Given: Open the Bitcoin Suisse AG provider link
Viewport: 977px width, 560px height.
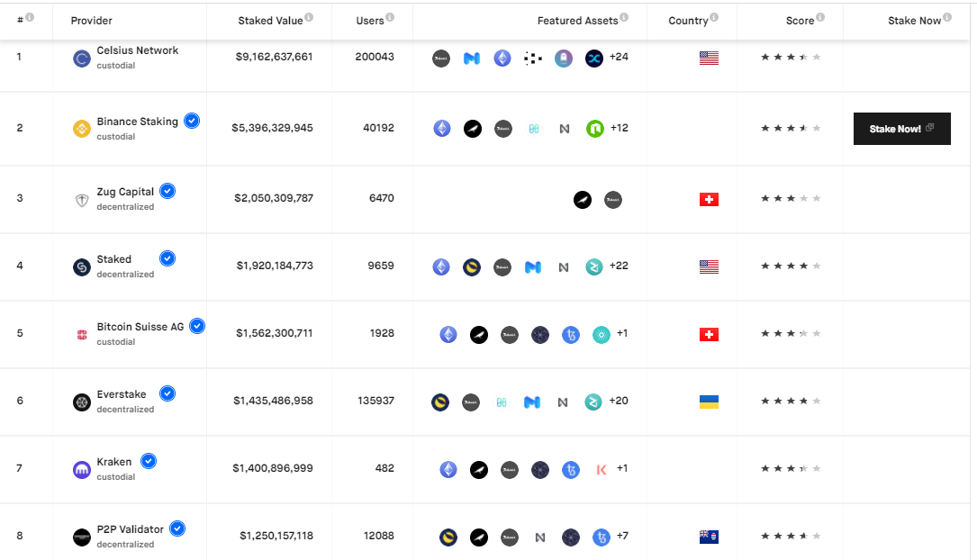Looking at the screenshot, I should [x=140, y=327].
